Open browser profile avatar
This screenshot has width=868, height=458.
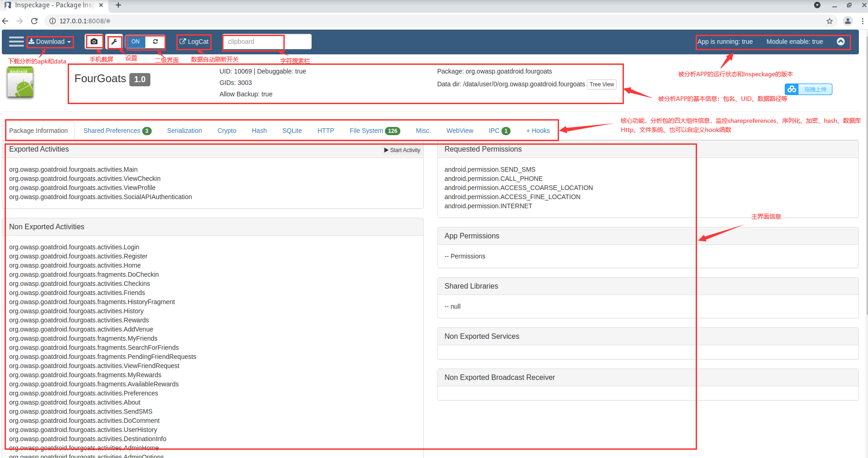pos(848,21)
